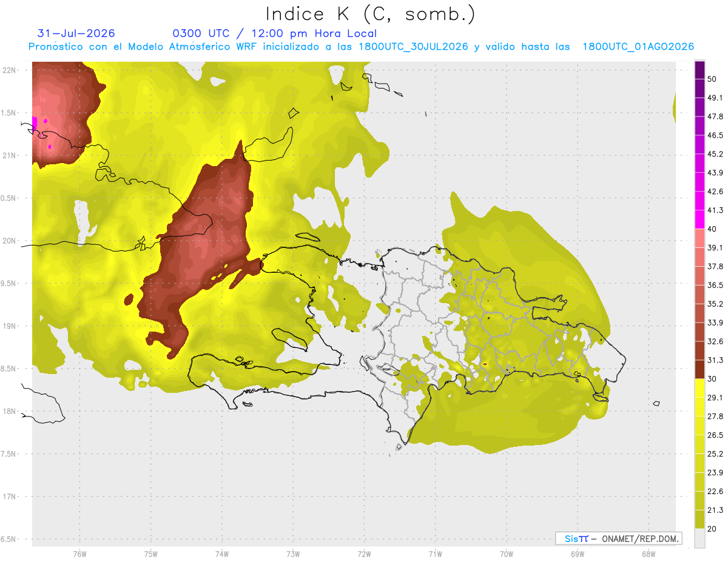Click colorbar value "40"
The height and width of the screenshot is (562, 728).
click(x=712, y=229)
